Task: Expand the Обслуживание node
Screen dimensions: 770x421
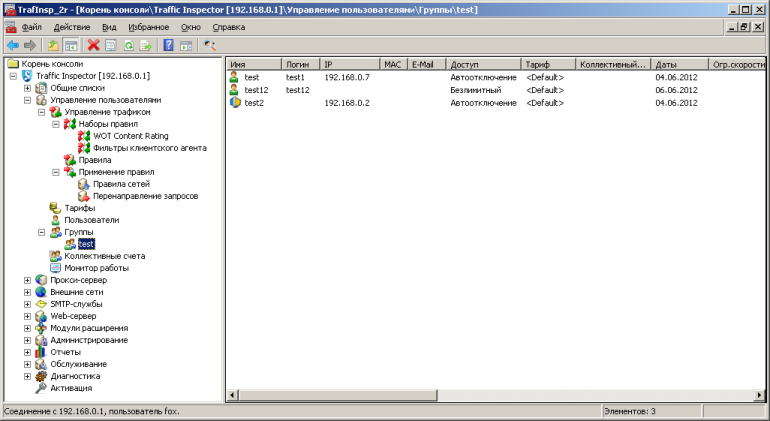Action: pyautogui.click(x=28, y=365)
